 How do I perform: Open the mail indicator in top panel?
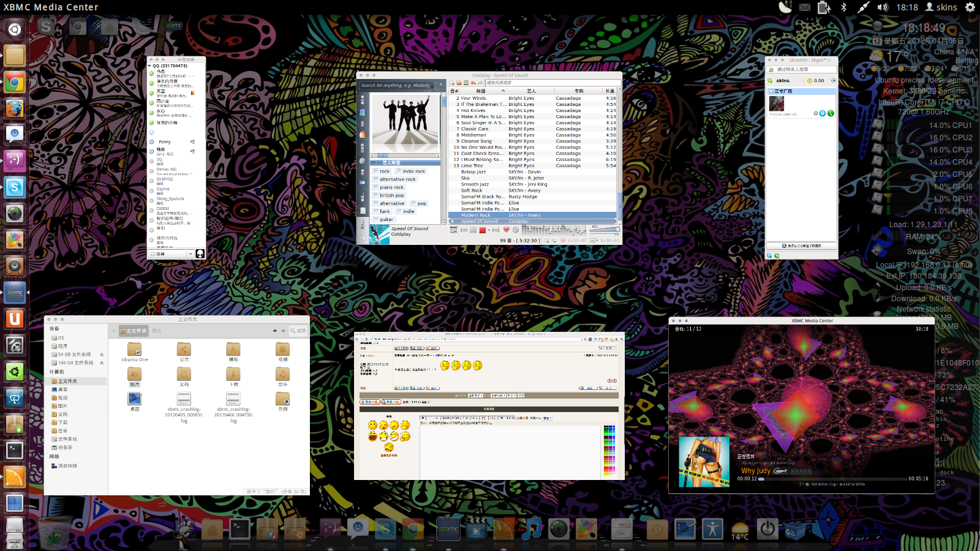pyautogui.click(x=805, y=7)
